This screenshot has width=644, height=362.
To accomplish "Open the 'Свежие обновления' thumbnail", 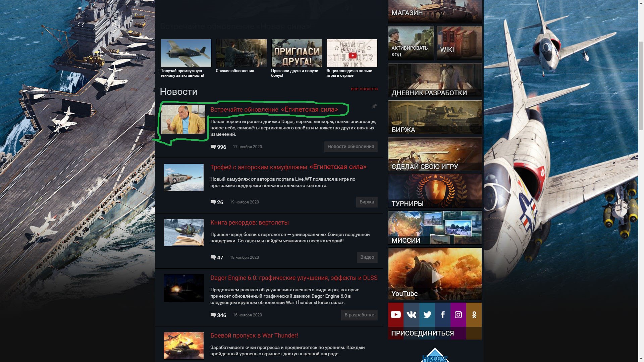I will [241, 53].
